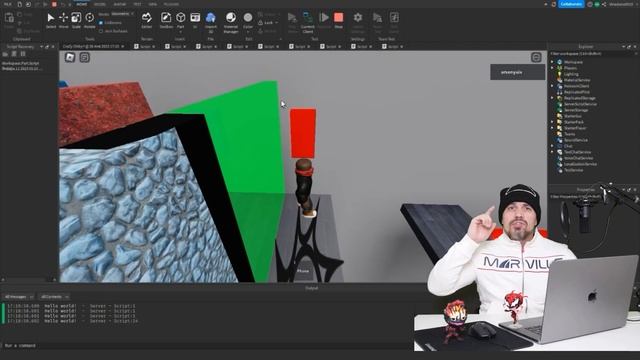Open the Mode Geometric dropdown
This screenshot has height=360, width=640.
point(122,14)
